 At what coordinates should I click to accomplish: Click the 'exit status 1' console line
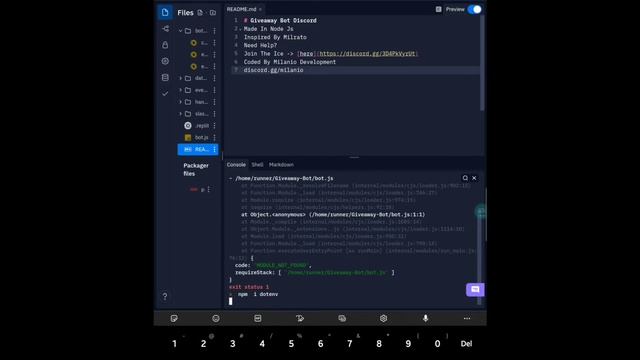(x=249, y=287)
